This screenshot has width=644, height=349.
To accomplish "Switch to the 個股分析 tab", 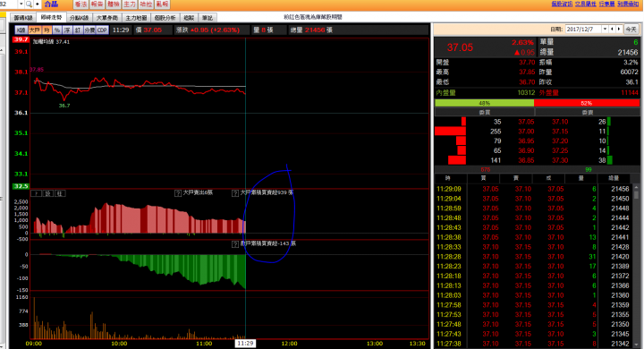I will tap(165, 18).
